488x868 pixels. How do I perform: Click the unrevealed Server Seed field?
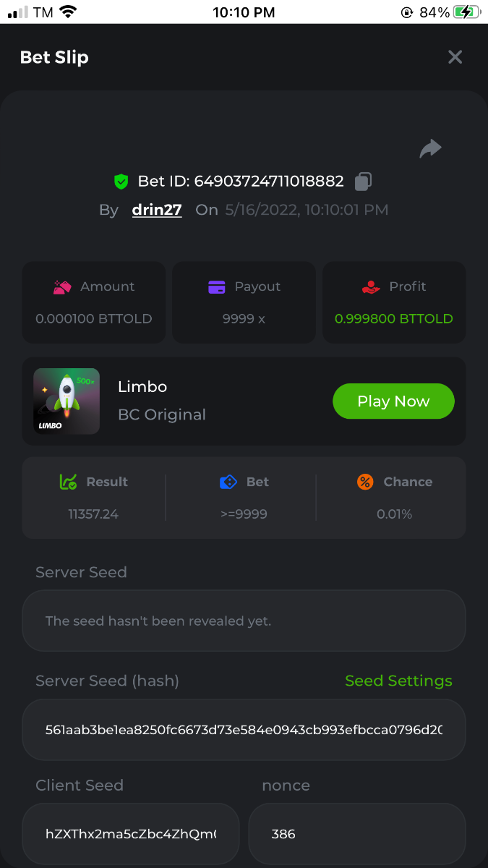[x=244, y=621]
